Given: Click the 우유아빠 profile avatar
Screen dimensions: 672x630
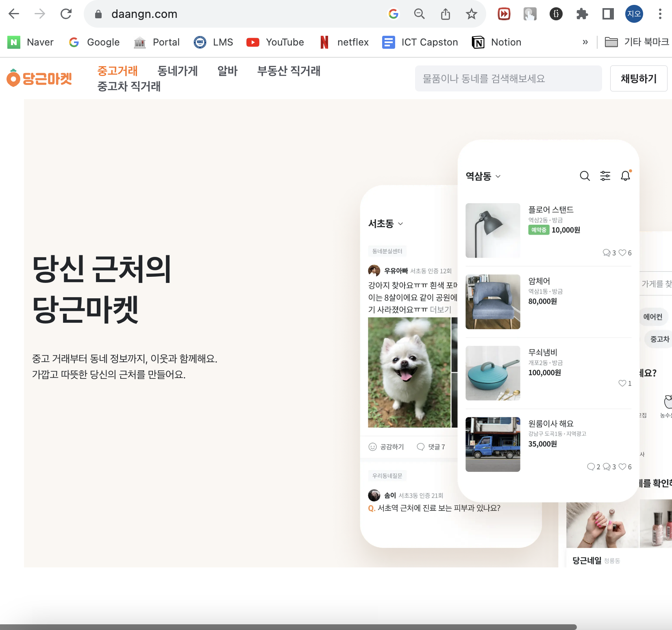Looking at the screenshot, I should [x=374, y=271].
